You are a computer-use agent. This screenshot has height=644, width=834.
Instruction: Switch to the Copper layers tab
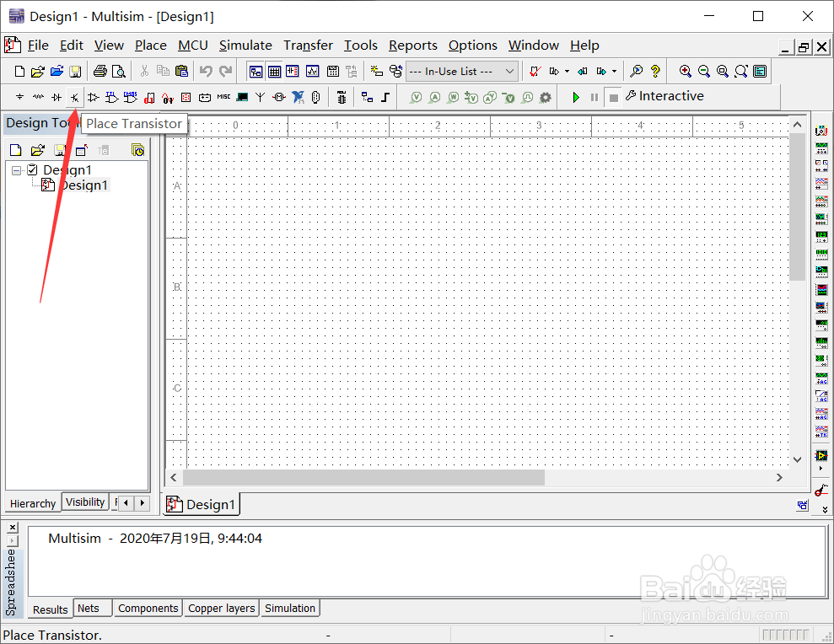pyautogui.click(x=221, y=608)
